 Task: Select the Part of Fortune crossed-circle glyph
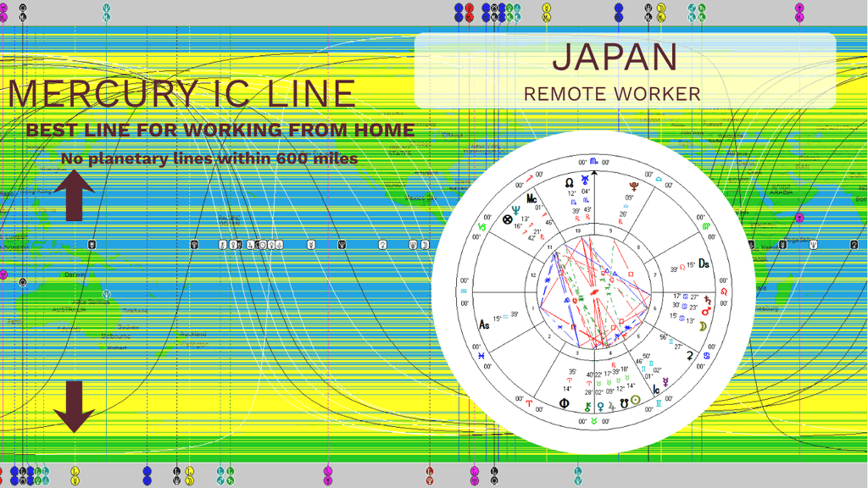(507, 219)
